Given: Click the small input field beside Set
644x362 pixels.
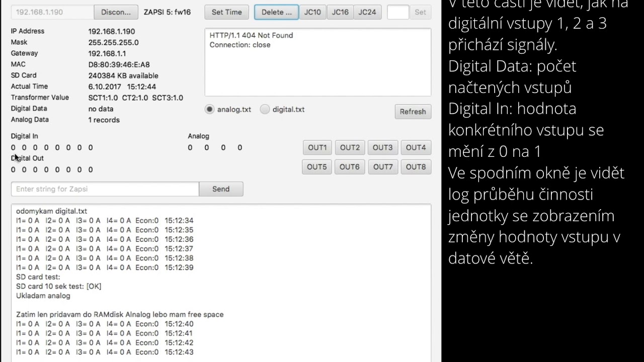Looking at the screenshot, I should click(397, 12).
